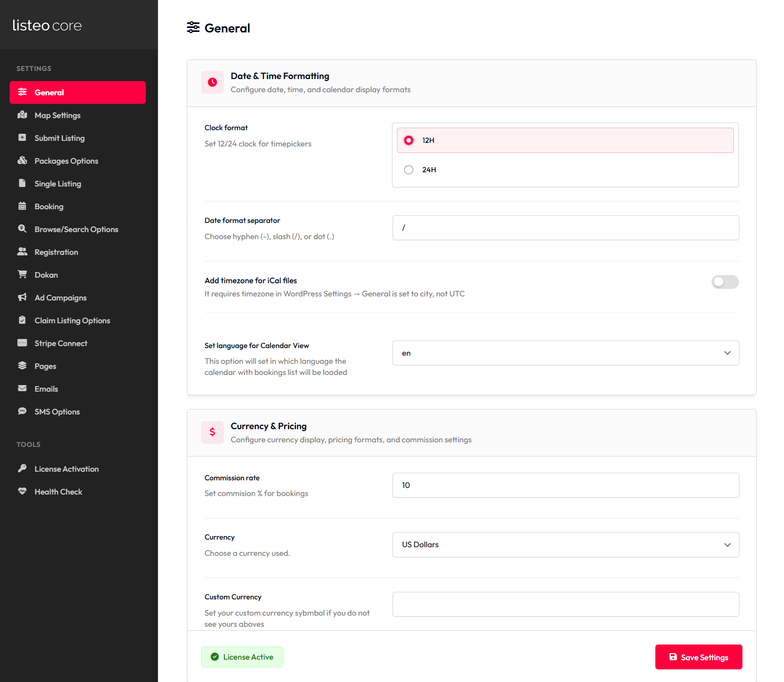Enable the timezone for iCal files toggle
Image resolution: width=784 pixels, height=682 pixels.
(725, 282)
